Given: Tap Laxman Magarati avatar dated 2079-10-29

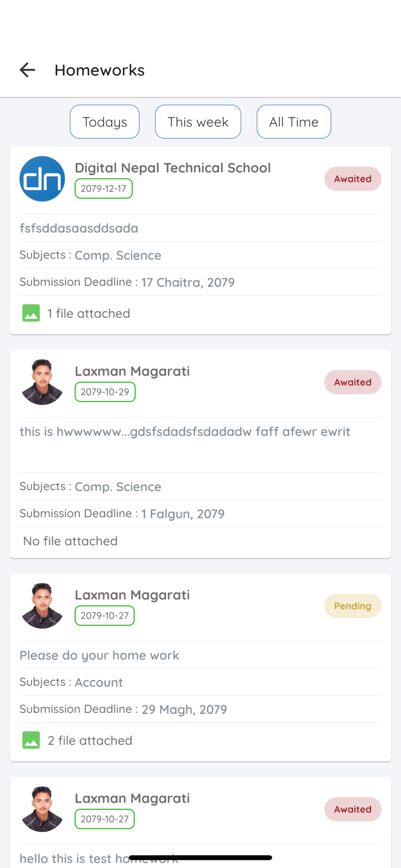Looking at the screenshot, I should click(x=42, y=382).
